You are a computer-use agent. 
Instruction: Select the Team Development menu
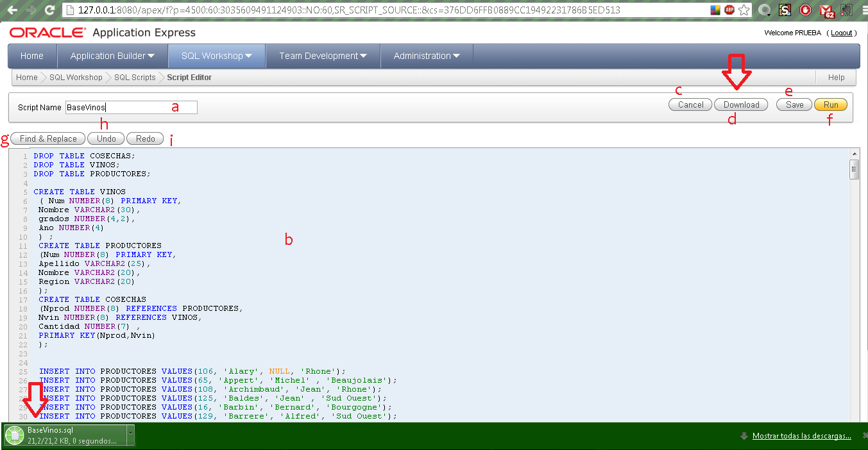click(x=323, y=56)
